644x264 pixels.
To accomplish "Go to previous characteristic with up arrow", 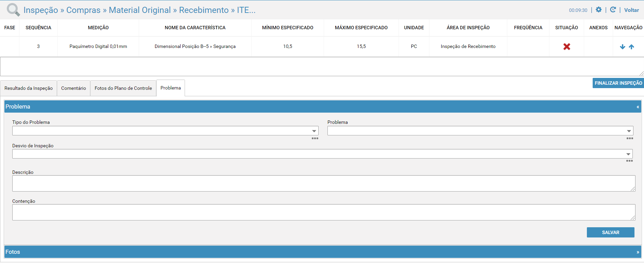I will click(631, 47).
